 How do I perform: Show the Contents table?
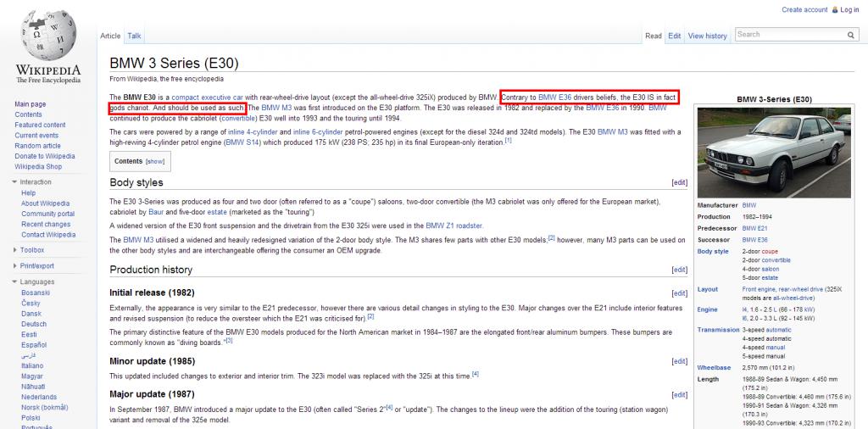(x=155, y=160)
